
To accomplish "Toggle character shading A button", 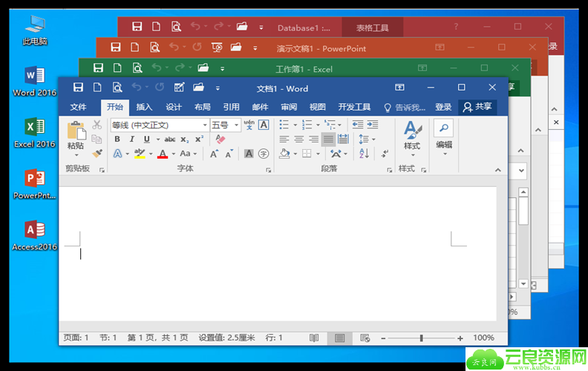I will pos(249,154).
